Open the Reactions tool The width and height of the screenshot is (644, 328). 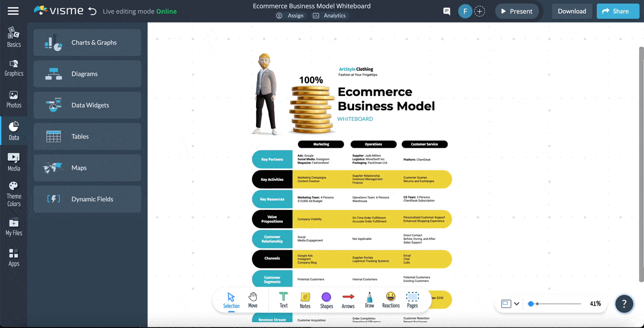point(391,300)
